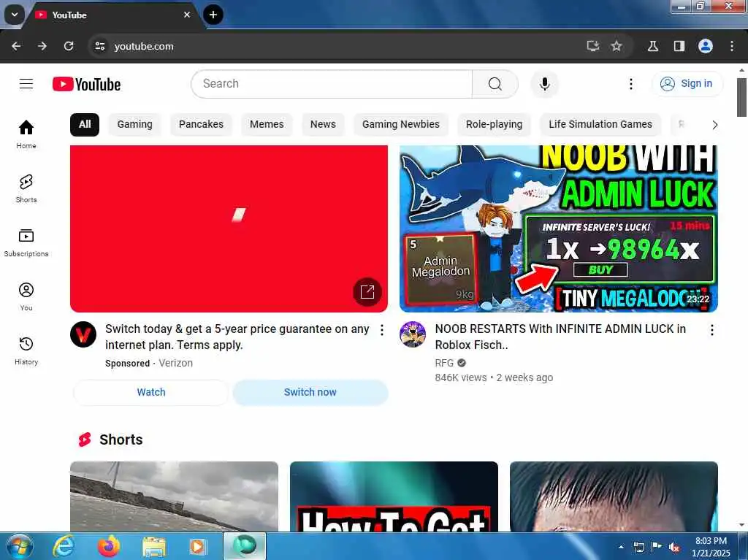Toggle the browser side panel
This screenshot has height=560, width=748.
point(679,46)
